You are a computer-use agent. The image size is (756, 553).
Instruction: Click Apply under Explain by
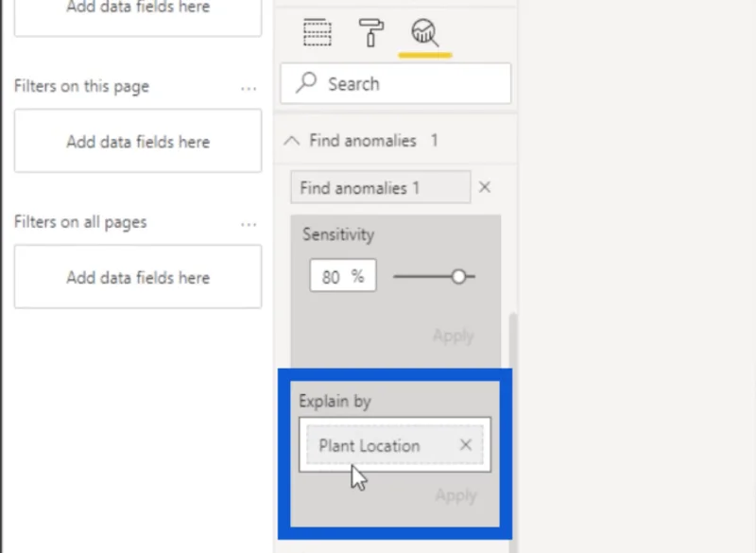point(456,495)
